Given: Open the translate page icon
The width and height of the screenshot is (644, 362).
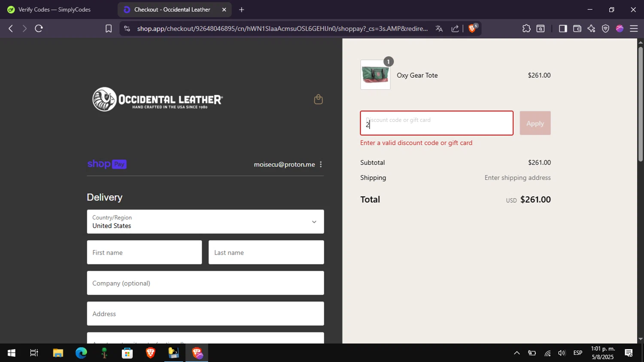Looking at the screenshot, I should click(x=439, y=29).
